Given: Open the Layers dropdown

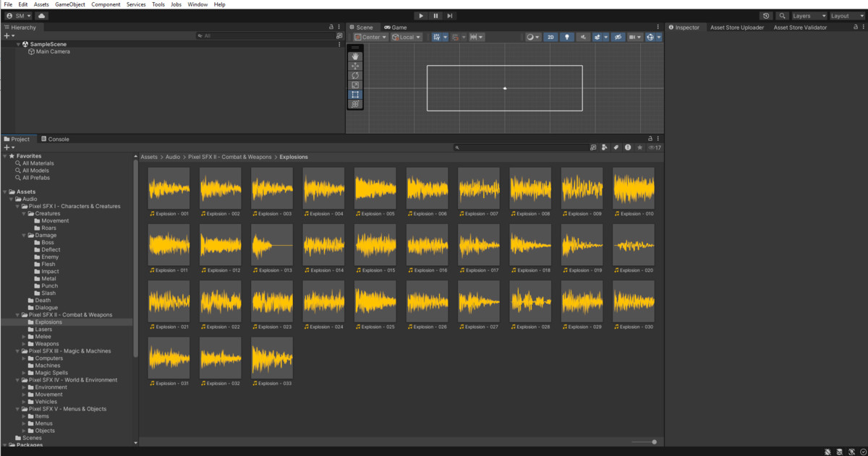Looking at the screenshot, I should coord(809,16).
